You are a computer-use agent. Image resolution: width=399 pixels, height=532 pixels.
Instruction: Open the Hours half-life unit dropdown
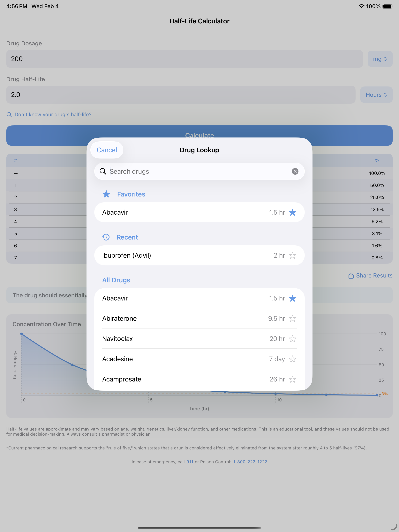pyautogui.click(x=376, y=95)
